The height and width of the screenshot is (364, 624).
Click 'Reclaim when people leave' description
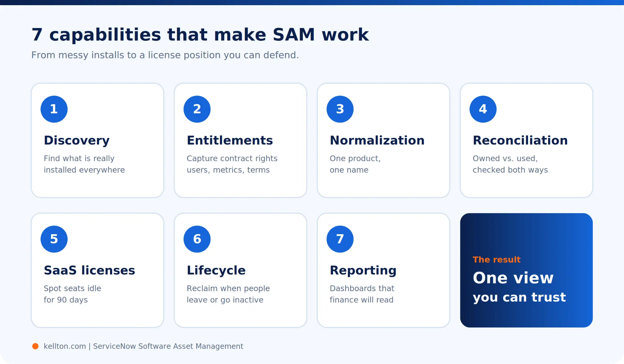[x=228, y=294]
